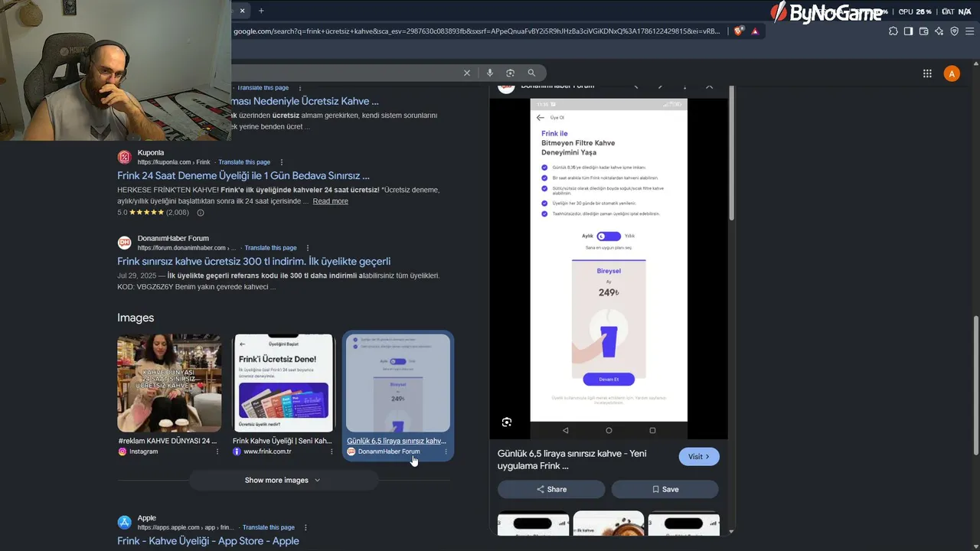Screen dimensions: 980x551
Task: Open the Google apps grid
Action: (x=927, y=73)
